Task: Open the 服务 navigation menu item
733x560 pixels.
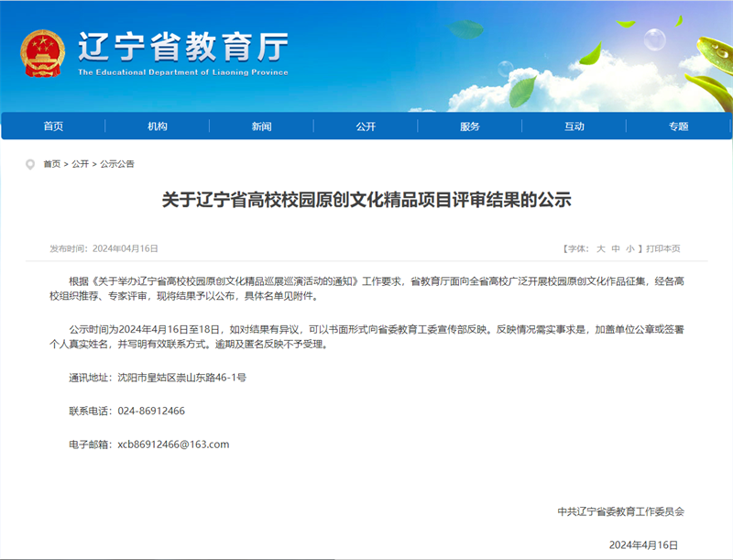Action: [470, 126]
